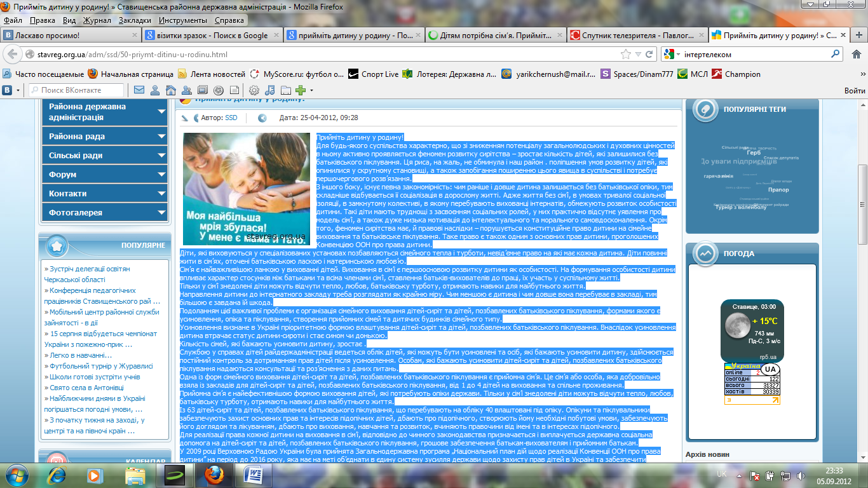Open VK friends icon with two people
This screenshot has height=488, width=868.
tap(186, 90)
